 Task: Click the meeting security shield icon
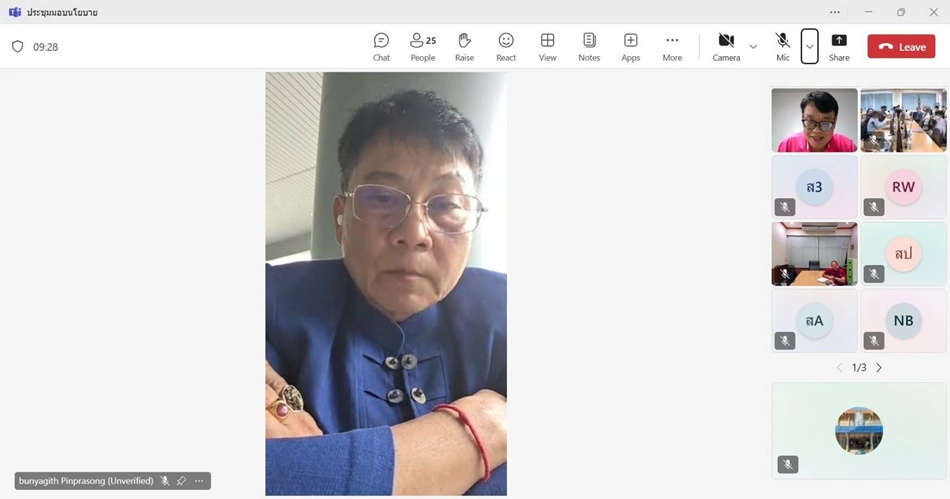click(x=18, y=47)
